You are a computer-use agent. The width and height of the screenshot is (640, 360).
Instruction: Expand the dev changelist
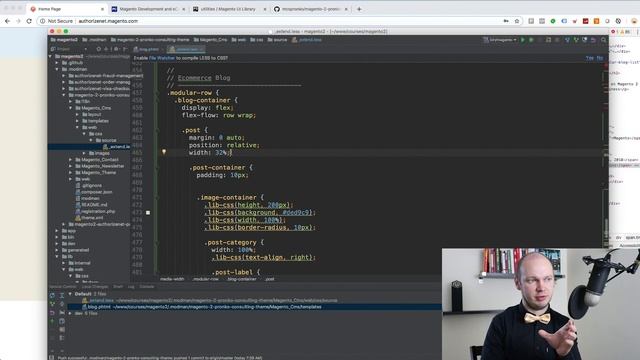tap(70, 313)
